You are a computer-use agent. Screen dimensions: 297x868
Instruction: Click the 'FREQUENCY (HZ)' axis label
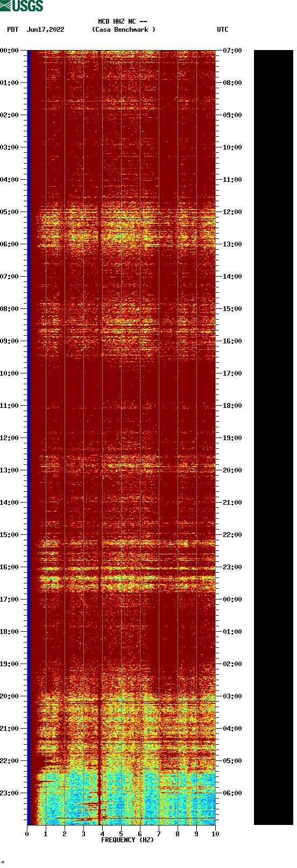128,839
